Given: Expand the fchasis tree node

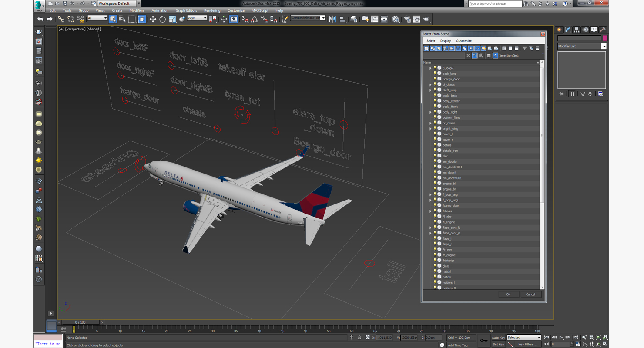Looking at the screenshot, I should coord(430,211).
